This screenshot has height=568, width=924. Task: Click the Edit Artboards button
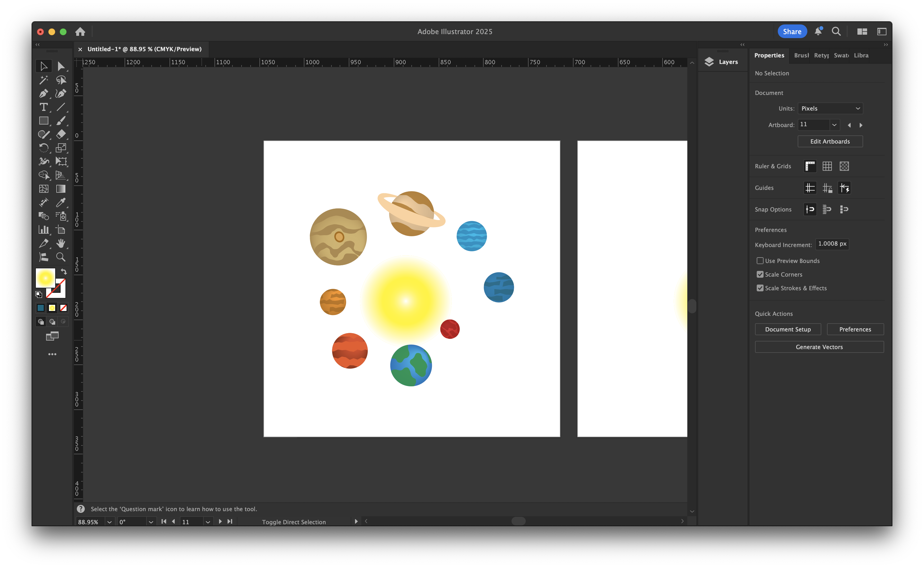click(x=830, y=141)
